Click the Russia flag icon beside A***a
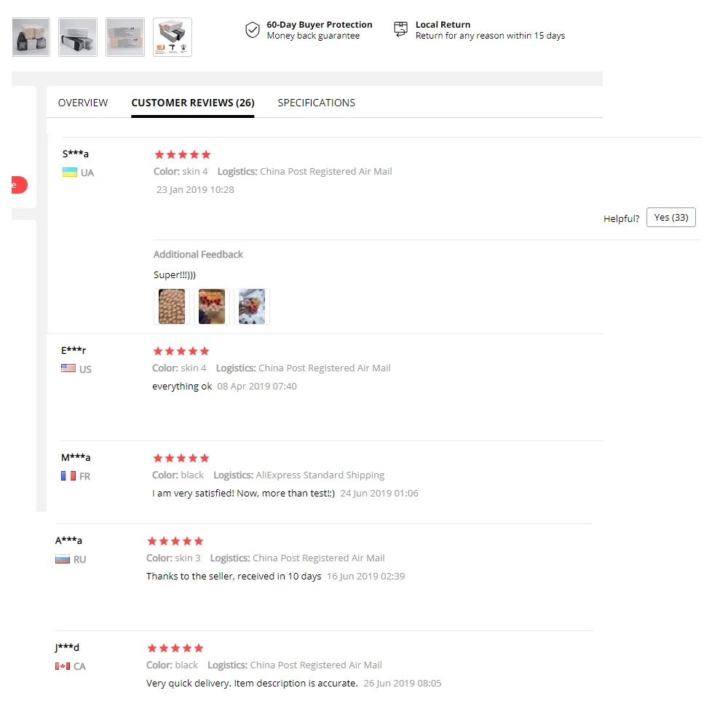The width and height of the screenshot is (728, 728). (x=63, y=559)
